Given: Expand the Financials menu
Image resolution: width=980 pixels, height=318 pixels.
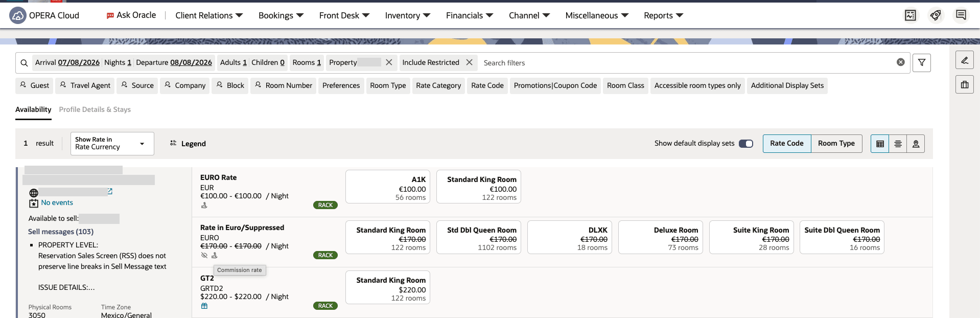Looking at the screenshot, I should tap(470, 15).
